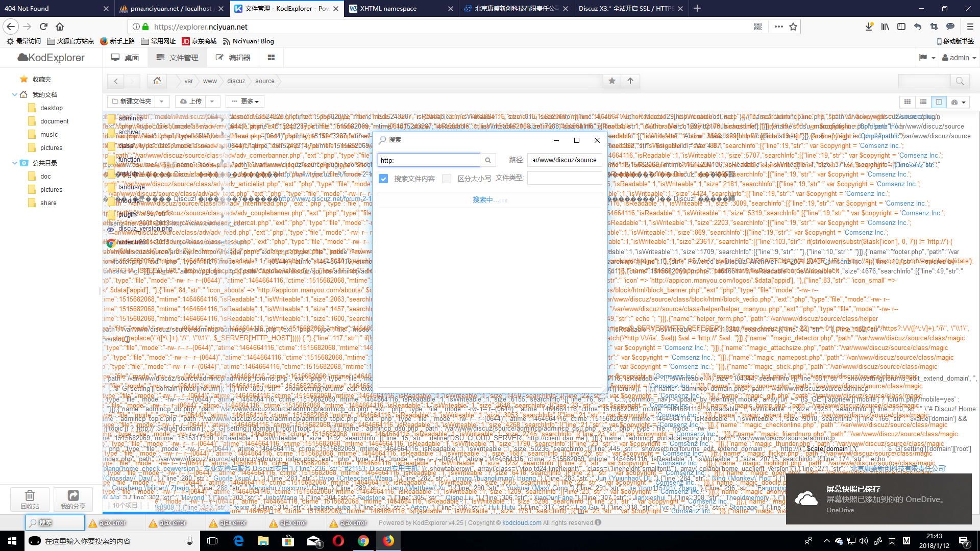This screenshot has width=980, height=551.
Task: Click the home icon in the breadcrumb bar
Action: pyautogui.click(x=157, y=81)
